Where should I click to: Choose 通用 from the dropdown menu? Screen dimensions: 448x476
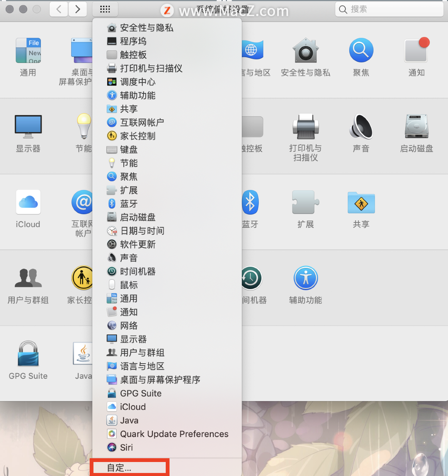click(167, 299)
